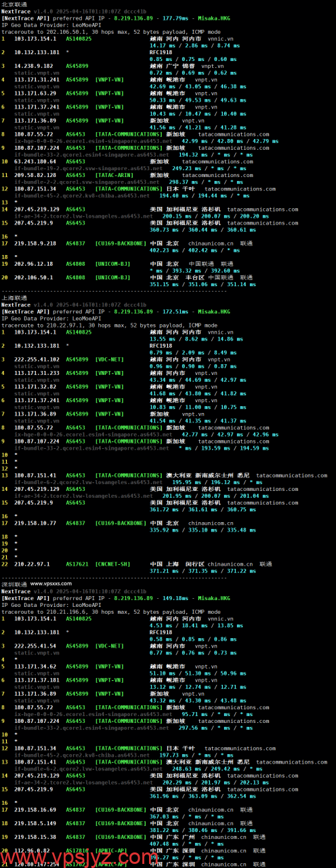Click the line 'traceroute to 210.22.97.1'
Screen dimensions: 336x868
pyautogui.click(x=110, y=325)
